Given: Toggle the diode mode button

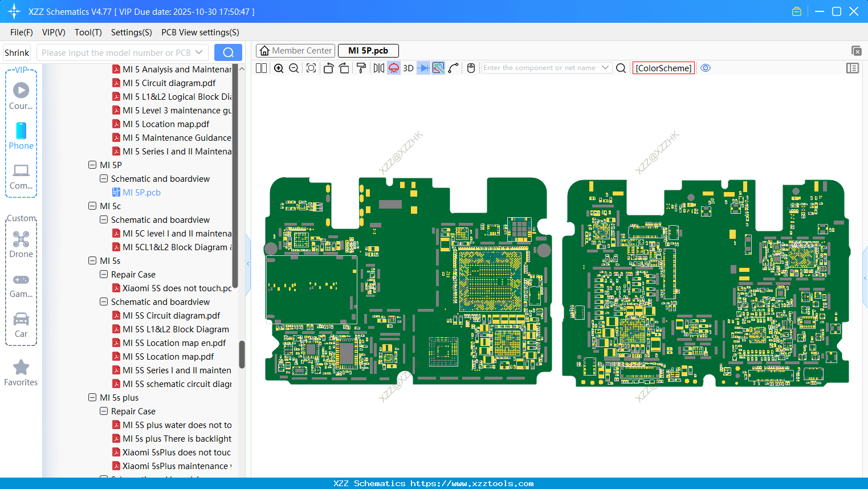Looking at the screenshot, I should tap(423, 68).
